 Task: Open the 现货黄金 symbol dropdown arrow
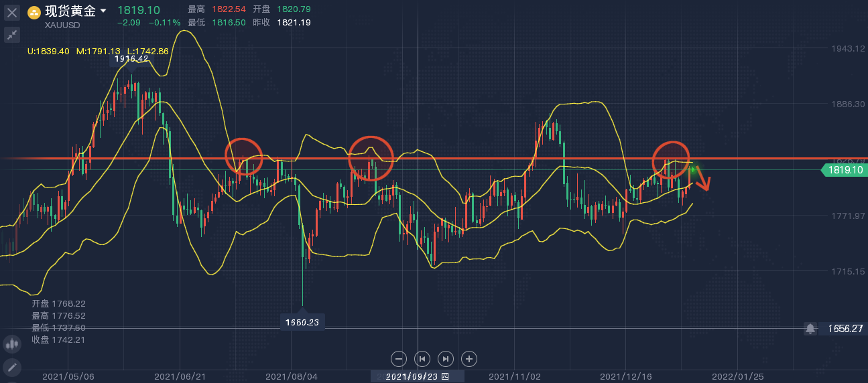point(103,11)
